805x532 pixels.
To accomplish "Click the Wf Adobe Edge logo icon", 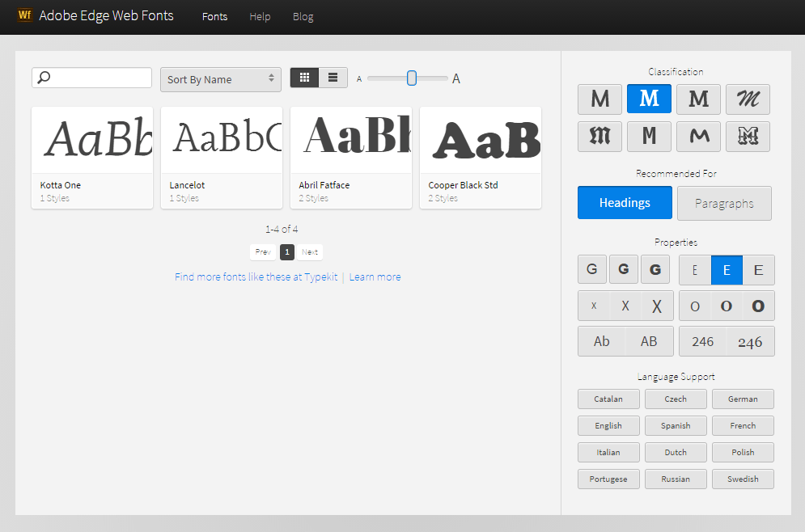I will pos(24,15).
